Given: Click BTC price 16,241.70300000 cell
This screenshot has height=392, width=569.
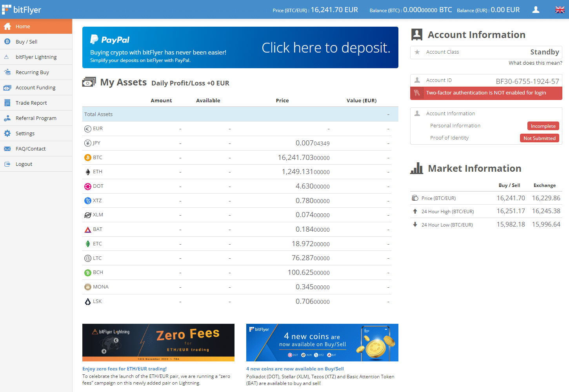Looking at the screenshot, I should pos(304,158).
